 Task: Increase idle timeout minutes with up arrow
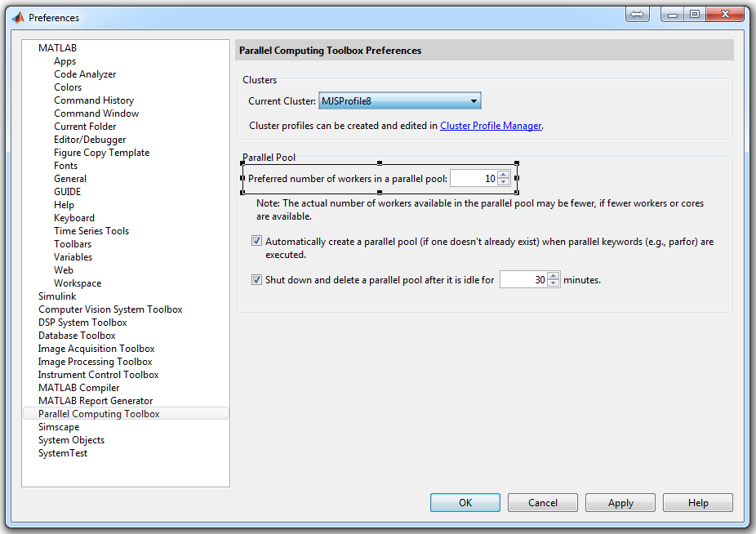(554, 276)
